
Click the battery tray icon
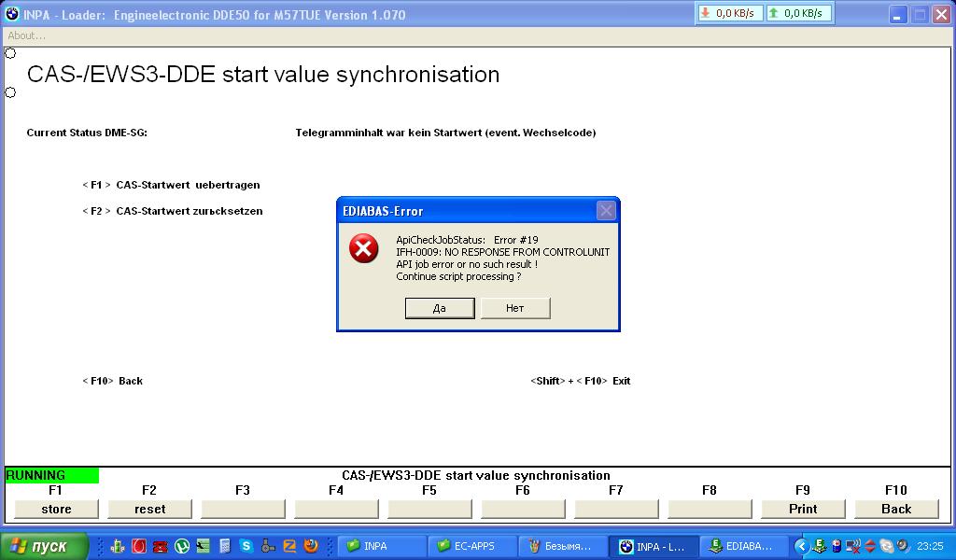pyautogui.click(x=836, y=546)
